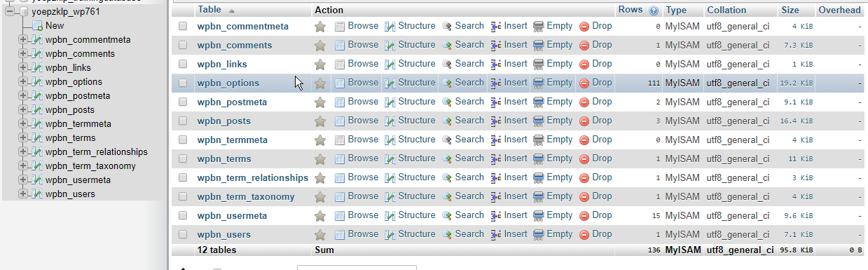This screenshot has height=270, width=868.
Task: Click Empty icon for wpbn_comments row
Action: 539,46
